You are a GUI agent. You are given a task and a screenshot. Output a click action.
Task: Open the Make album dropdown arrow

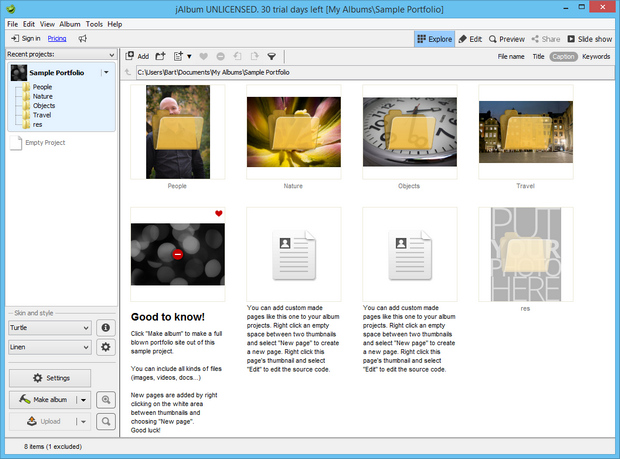coord(83,400)
